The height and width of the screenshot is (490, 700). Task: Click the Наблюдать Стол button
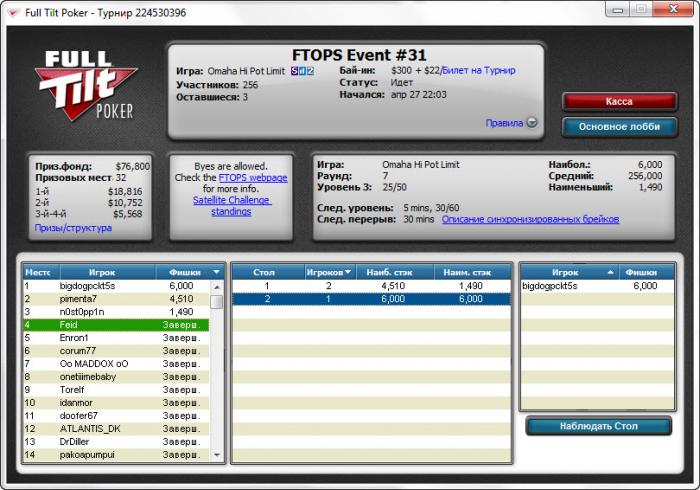point(599,426)
